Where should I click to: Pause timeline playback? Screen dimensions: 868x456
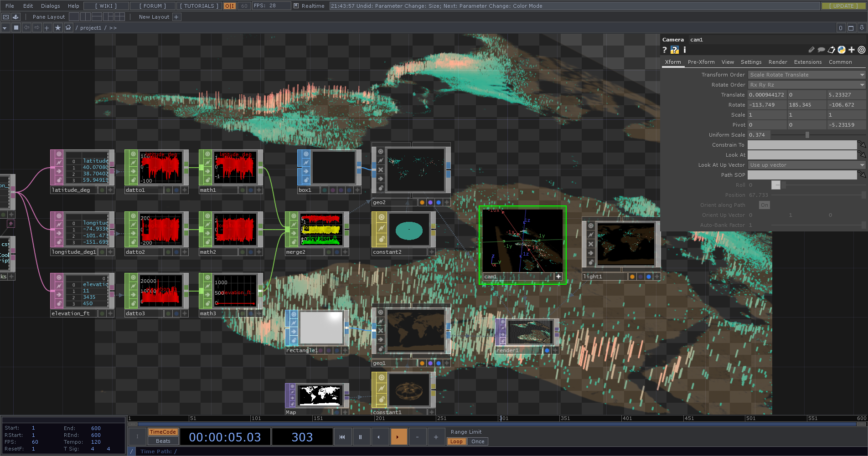click(360, 437)
